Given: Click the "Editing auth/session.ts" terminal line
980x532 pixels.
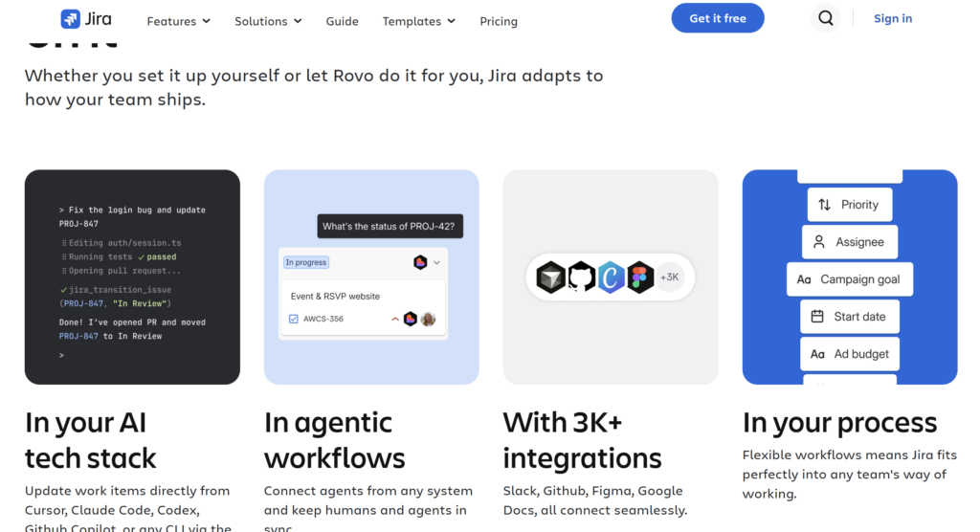Looking at the screenshot, I should 122,243.
